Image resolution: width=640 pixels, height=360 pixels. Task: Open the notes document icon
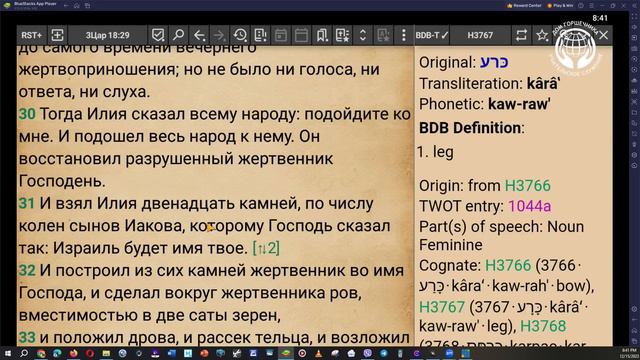(260, 35)
